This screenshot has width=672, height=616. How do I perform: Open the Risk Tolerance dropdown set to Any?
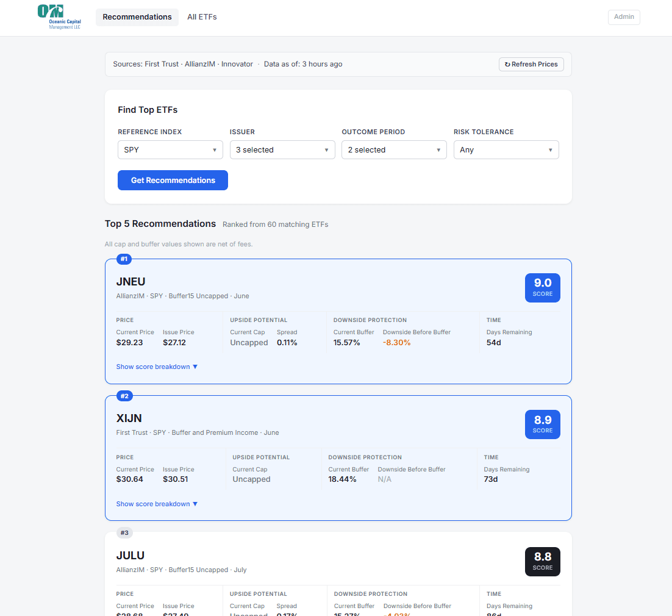tap(506, 149)
